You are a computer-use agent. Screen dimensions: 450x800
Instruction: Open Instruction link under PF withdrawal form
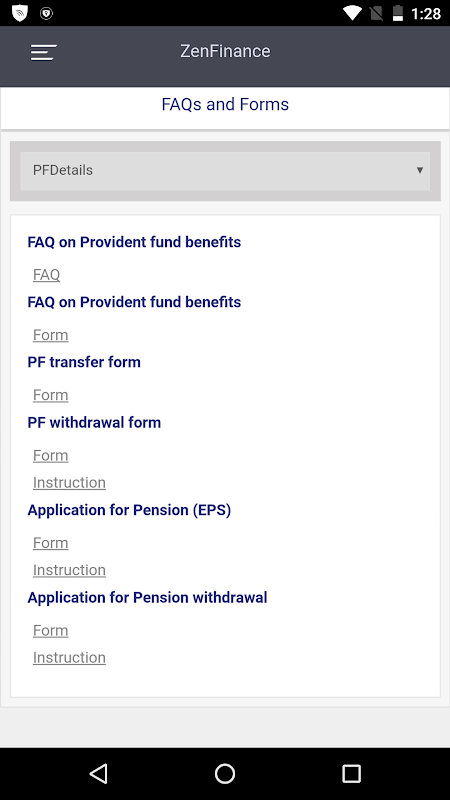tap(69, 482)
